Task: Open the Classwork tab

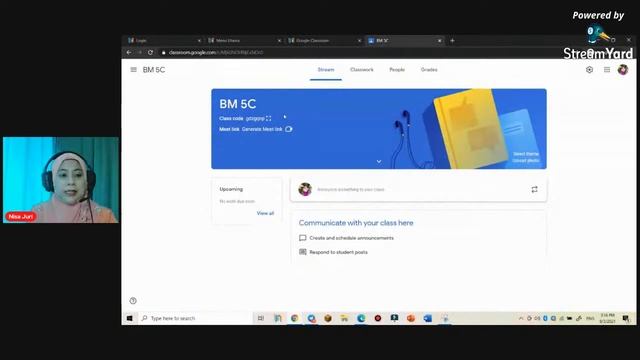Action: [x=362, y=70]
